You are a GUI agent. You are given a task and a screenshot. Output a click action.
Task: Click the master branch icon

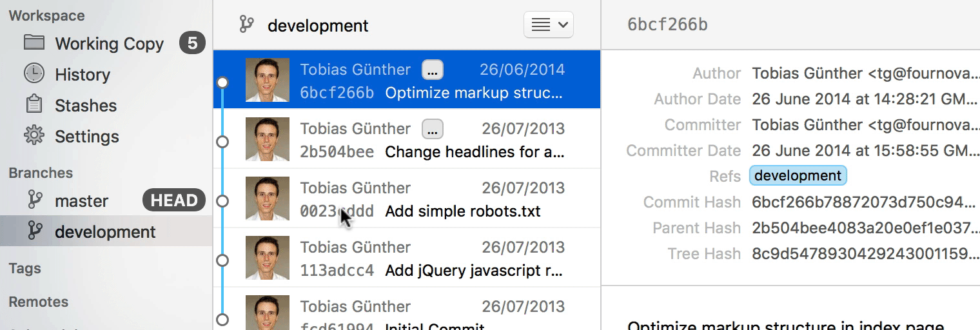coord(34,200)
